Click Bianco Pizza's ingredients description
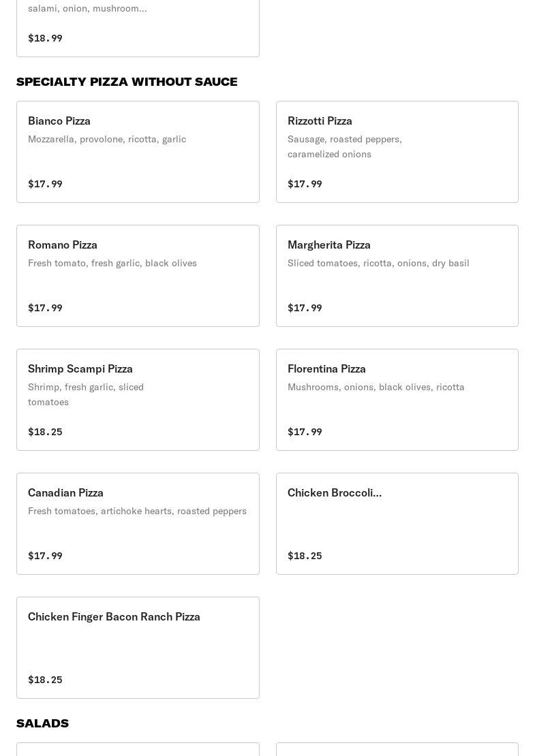This screenshot has height=756, width=535. coord(107,139)
